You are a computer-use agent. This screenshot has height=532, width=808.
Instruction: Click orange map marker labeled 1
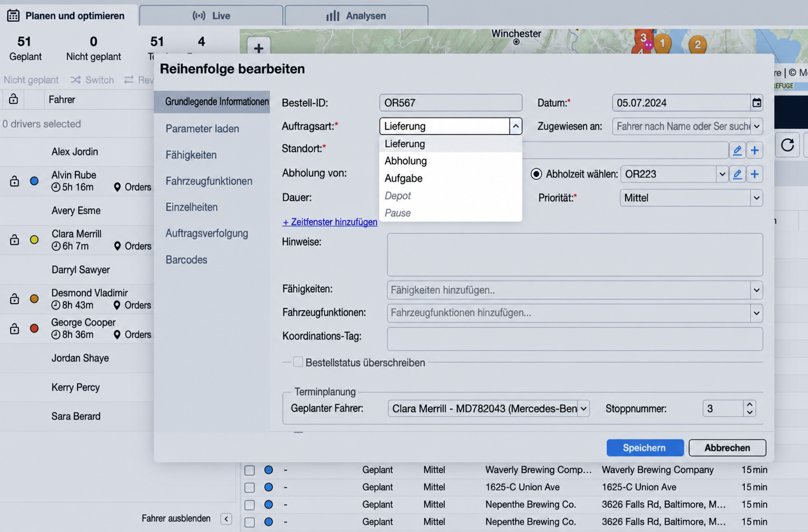[662, 43]
